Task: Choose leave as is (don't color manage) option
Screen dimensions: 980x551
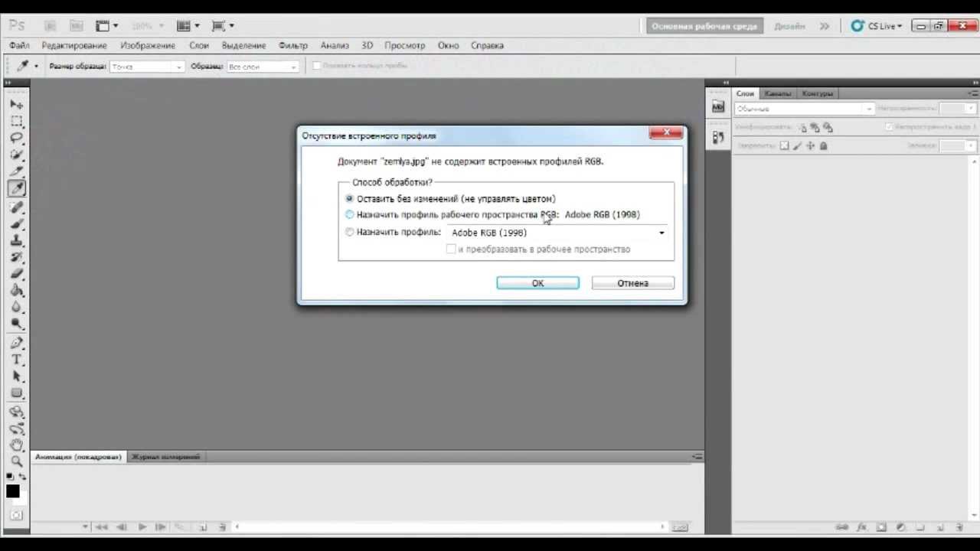Action: point(451,199)
